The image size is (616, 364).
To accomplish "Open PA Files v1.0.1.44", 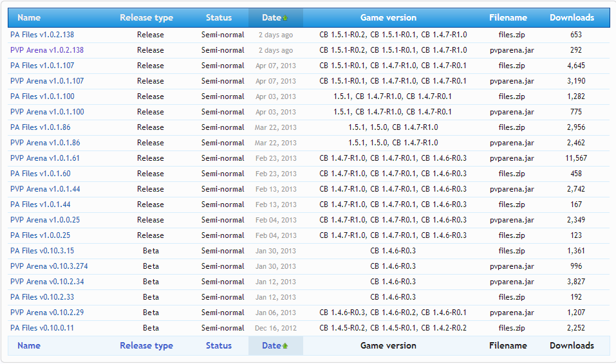I will pos(41,205).
